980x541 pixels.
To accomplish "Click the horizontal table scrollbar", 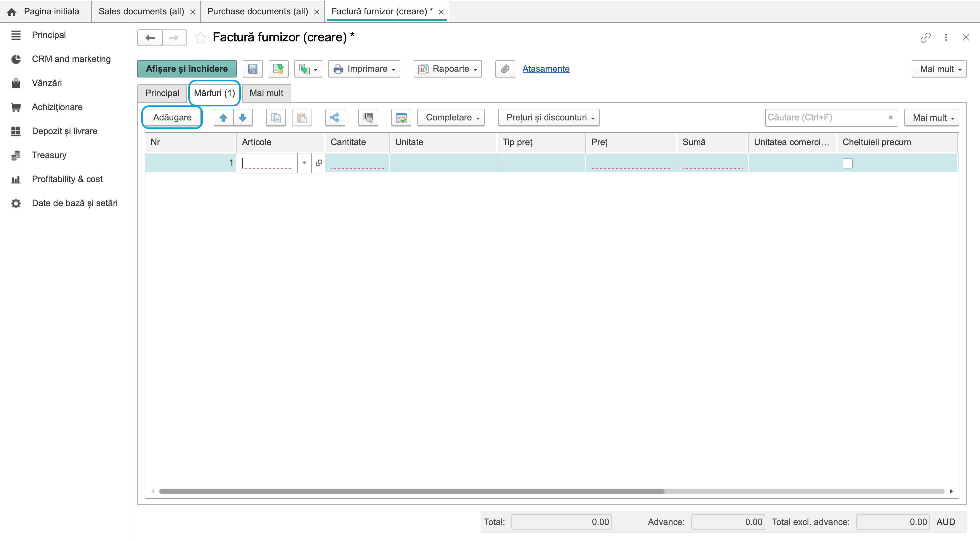I will pyautogui.click(x=412, y=491).
